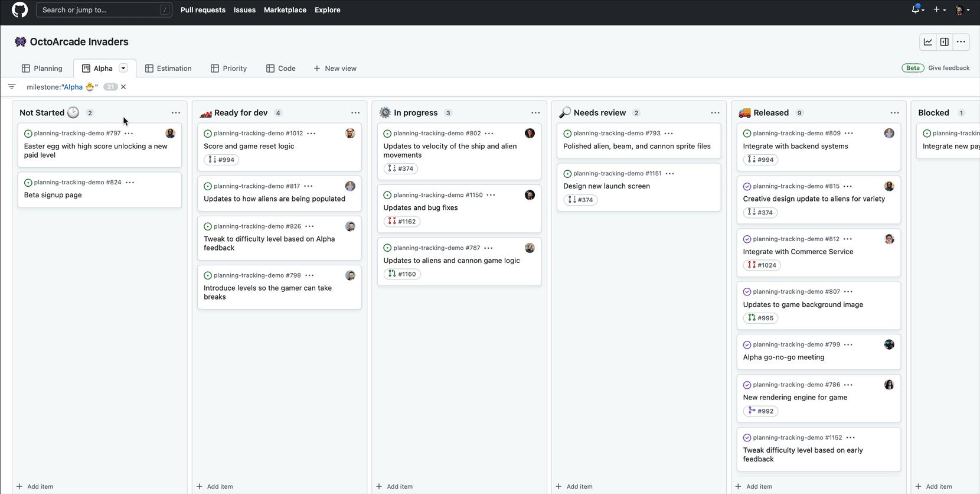980x494 pixels.
Task: Open merged pull request #992 badge
Action: 760,411
